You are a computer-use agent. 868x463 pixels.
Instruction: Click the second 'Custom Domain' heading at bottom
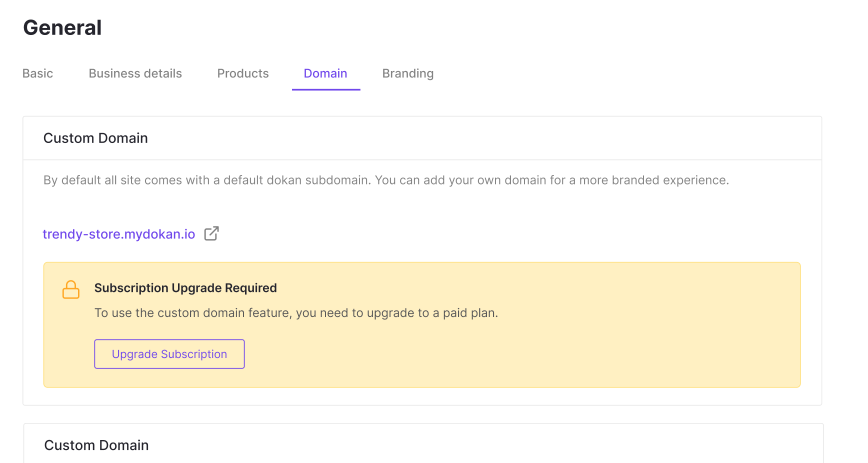point(96,445)
